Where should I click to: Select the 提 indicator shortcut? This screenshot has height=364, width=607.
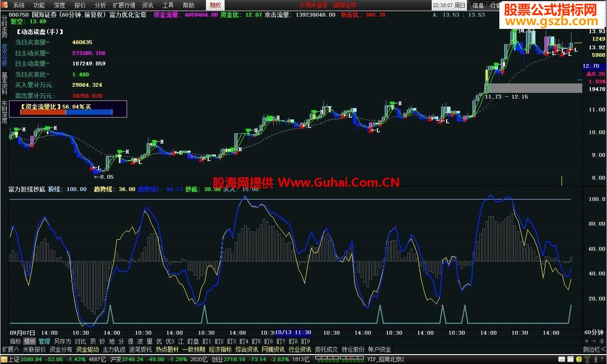click(131, 341)
